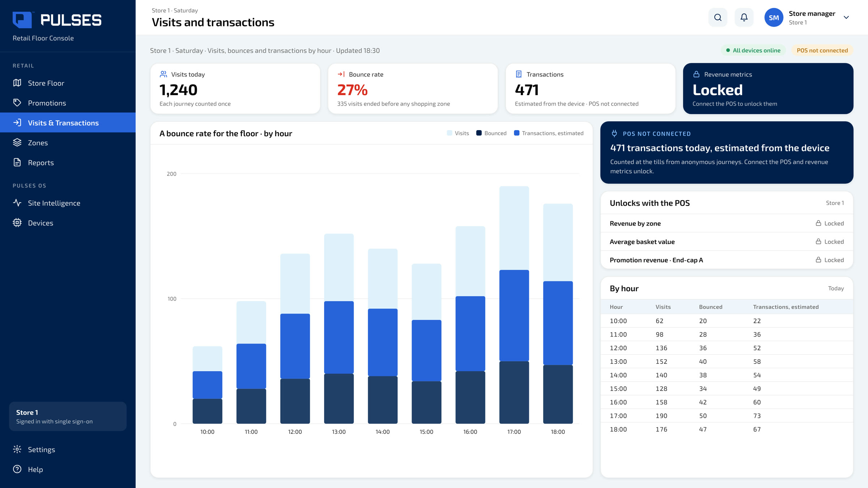Click lock icon for Revenue by zone
The width and height of the screenshot is (868, 488).
pos(818,223)
